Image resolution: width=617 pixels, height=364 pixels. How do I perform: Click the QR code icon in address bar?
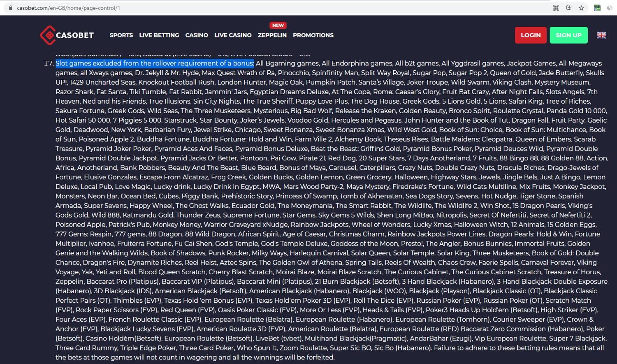tap(556, 8)
